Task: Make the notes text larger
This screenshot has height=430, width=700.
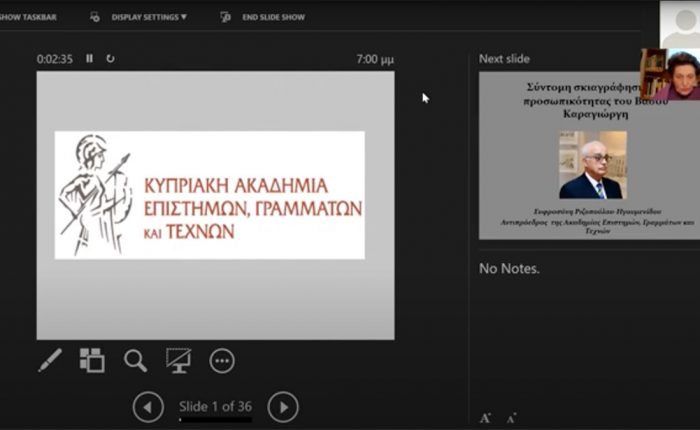Action: (x=485, y=418)
